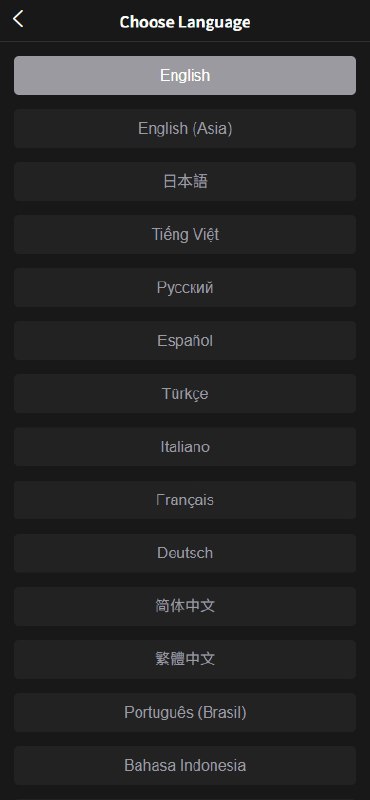Set language to Italiano
The height and width of the screenshot is (800, 370).
(185, 447)
